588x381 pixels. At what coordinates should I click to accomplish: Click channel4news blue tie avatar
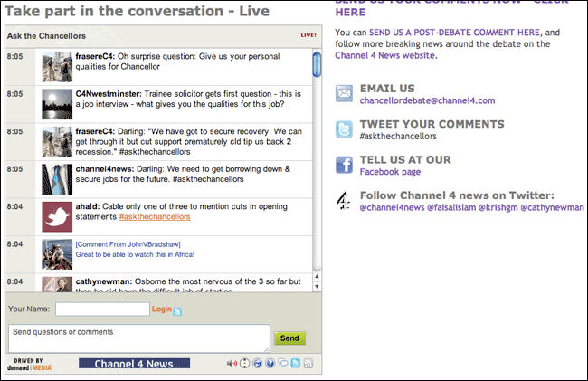coord(57,179)
